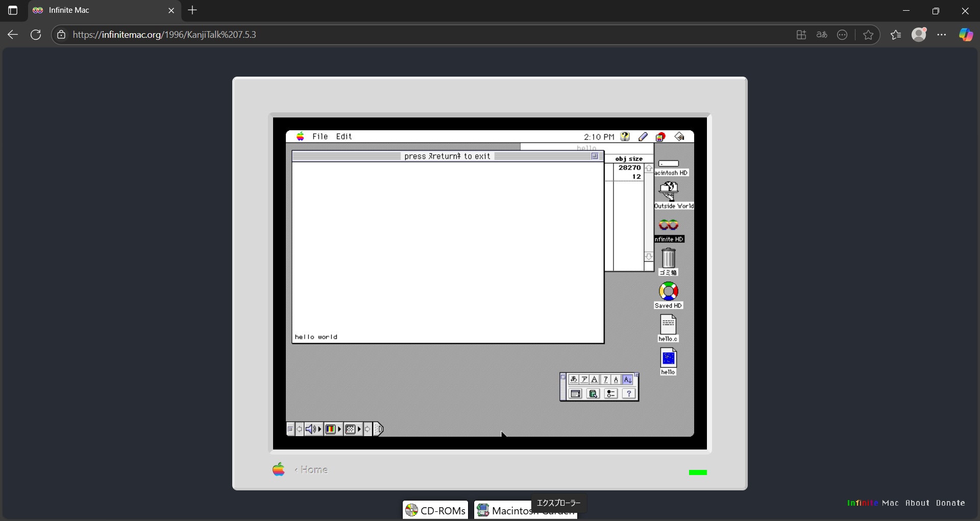Open the tab actions menu icon
This screenshot has height=521, width=980.
(x=13, y=10)
